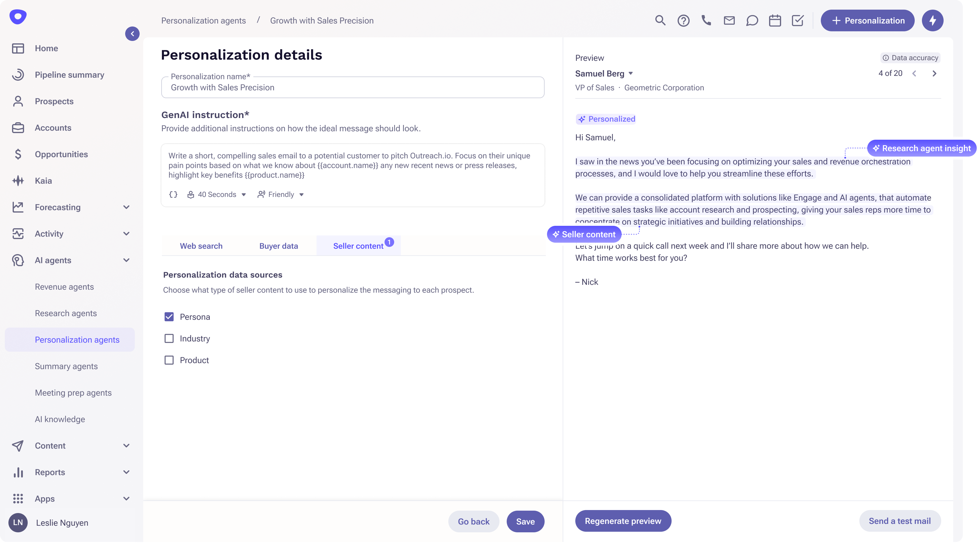
Task: Click the Save button
Action: 525,521
